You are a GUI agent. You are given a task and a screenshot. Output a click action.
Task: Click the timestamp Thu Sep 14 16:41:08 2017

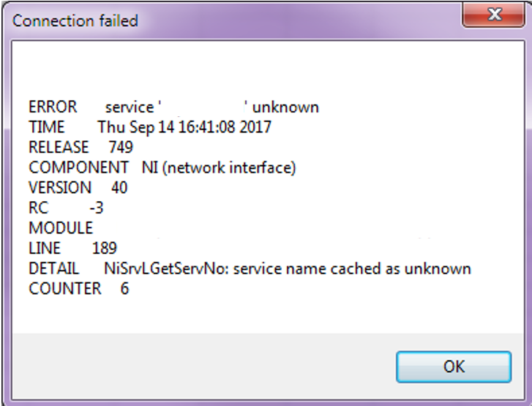tap(184, 127)
